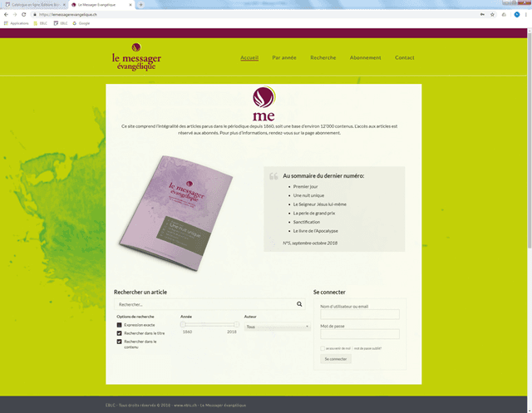532x413 pixels.
Task: Click the extension icon beside the star
Action: [x=504, y=15]
